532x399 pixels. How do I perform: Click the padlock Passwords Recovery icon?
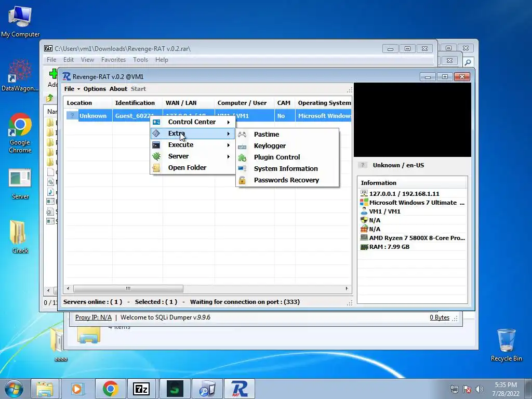[242, 180]
